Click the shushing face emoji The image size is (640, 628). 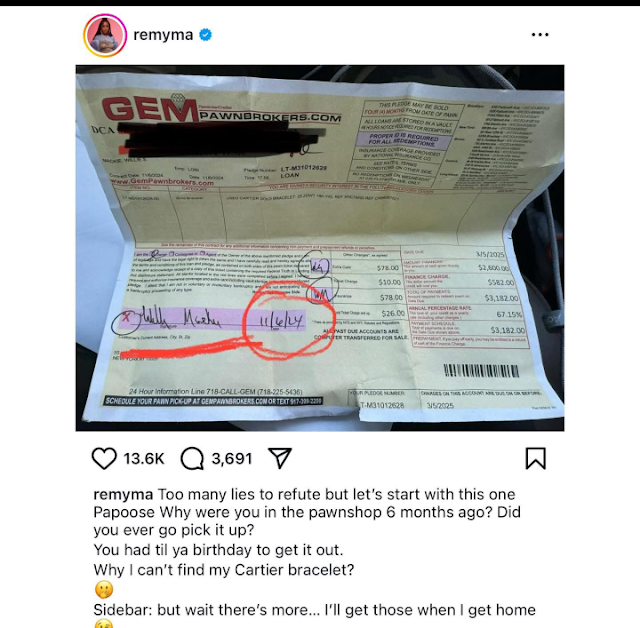[104, 590]
